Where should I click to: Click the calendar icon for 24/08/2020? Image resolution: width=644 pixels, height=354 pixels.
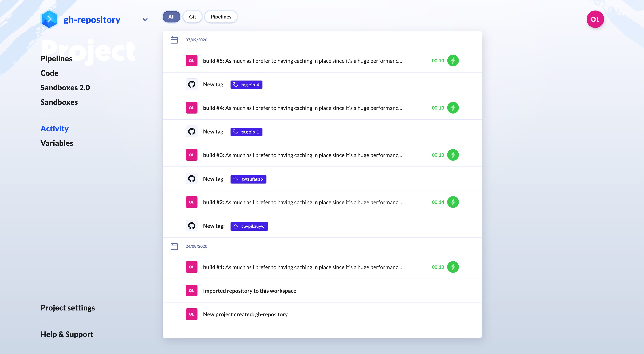[174, 246]
